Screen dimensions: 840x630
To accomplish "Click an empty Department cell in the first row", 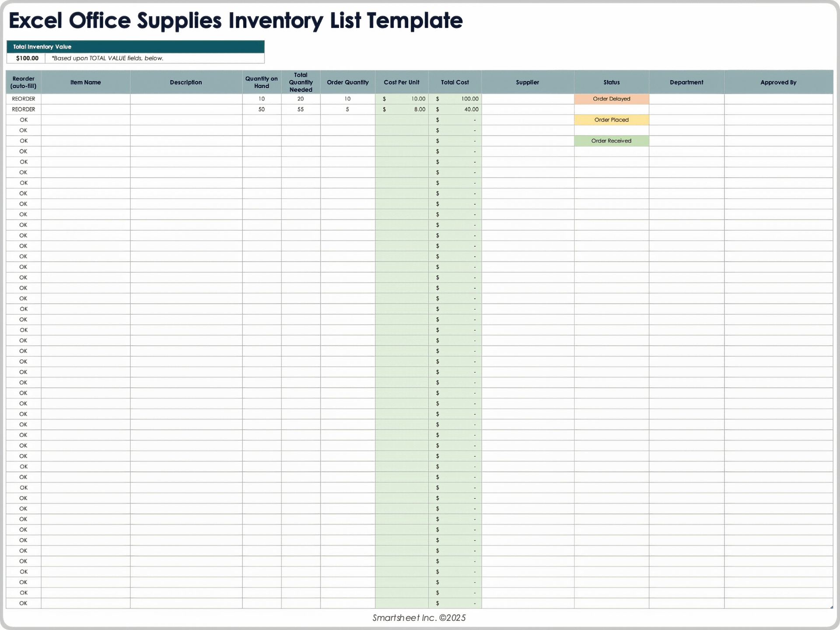I will pyautogui.click(x=686, y=98).
